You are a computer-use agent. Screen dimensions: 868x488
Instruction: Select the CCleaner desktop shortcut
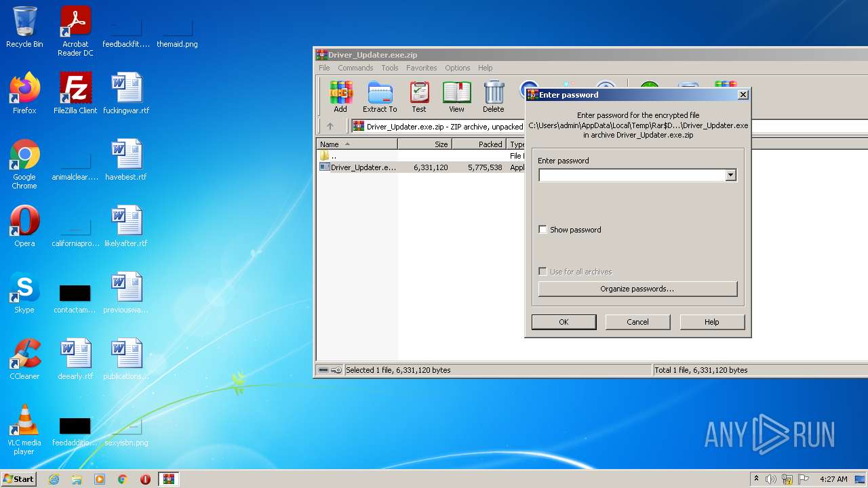click(24, 359)
